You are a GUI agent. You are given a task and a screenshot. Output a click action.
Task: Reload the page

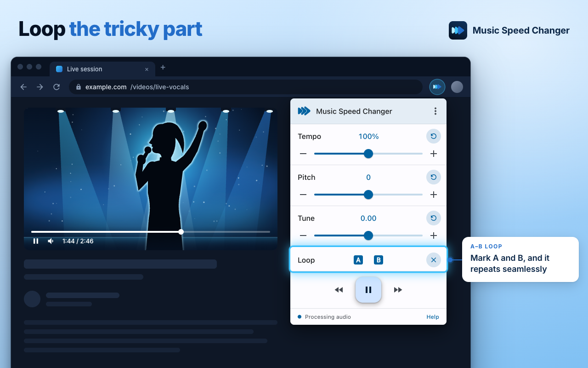pyautogui.click(x=57, y=87)
